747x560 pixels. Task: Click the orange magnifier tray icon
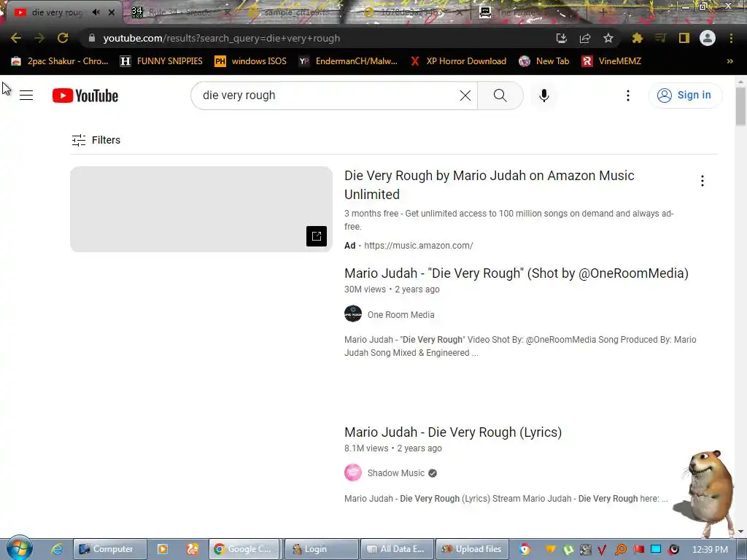pyautogui.click(x=621, y=550)
